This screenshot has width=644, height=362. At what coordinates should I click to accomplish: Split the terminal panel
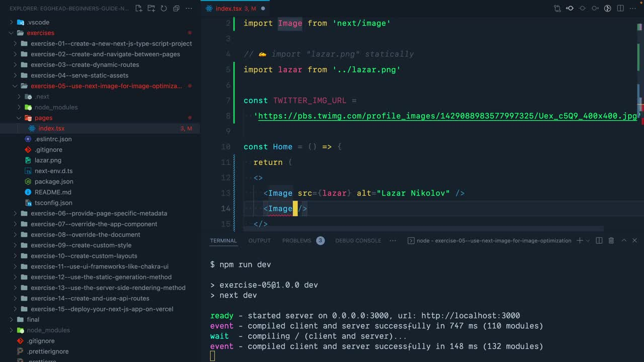(x=599, y=241)
